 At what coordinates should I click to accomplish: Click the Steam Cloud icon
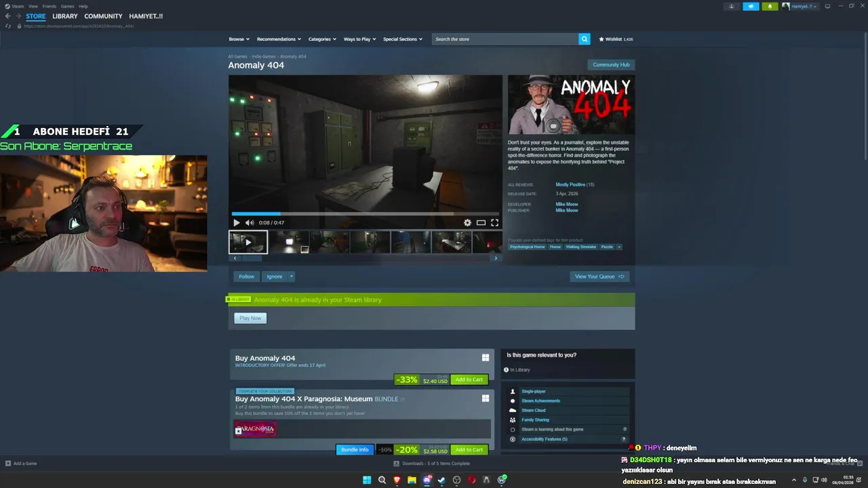tap(513, 410)
